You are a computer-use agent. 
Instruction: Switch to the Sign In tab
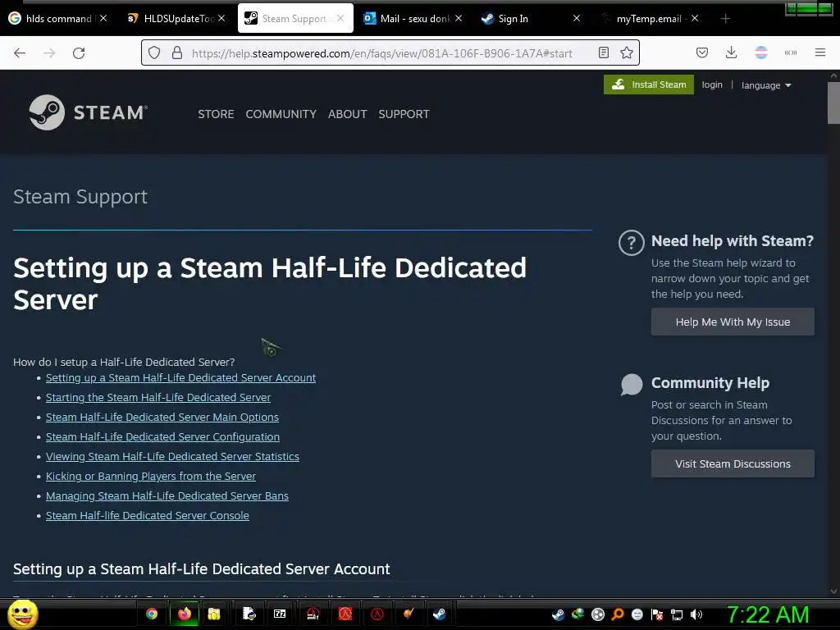tap(531, 19)
